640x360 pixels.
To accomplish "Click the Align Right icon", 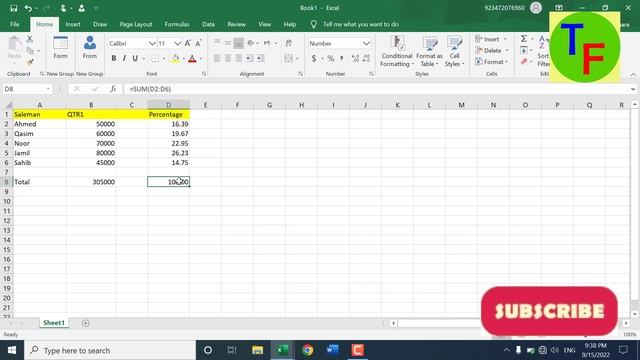I will pos(238,58).
